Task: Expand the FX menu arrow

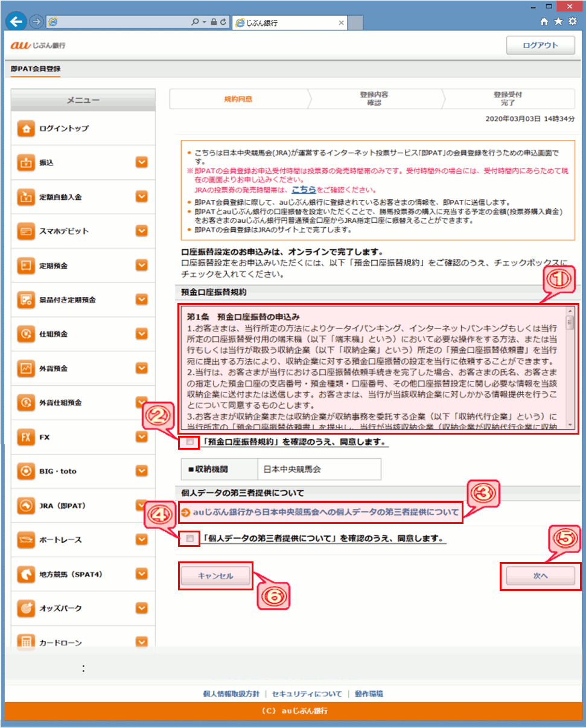Action: pyautogui.click(x=142, y=436)
